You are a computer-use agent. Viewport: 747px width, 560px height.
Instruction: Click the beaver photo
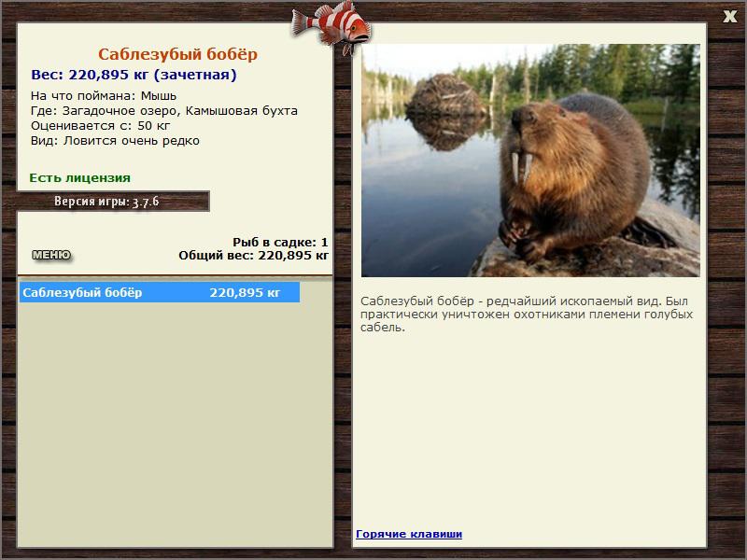tap(530, 161)
